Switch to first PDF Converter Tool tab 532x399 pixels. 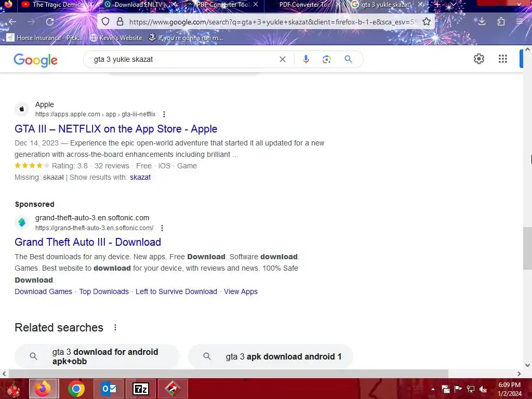tap(222, 5)
